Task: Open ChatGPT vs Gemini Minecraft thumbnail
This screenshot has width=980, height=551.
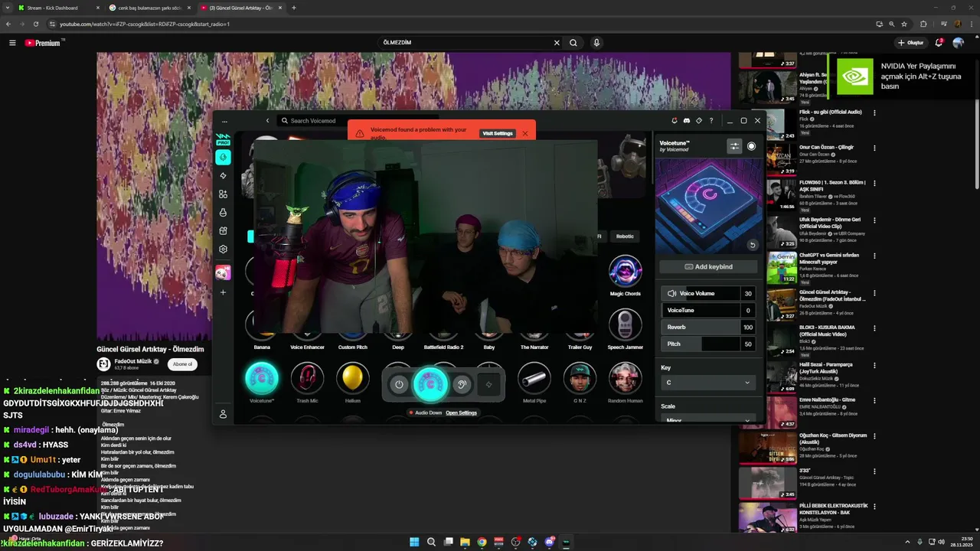Action: coord(782,268)
